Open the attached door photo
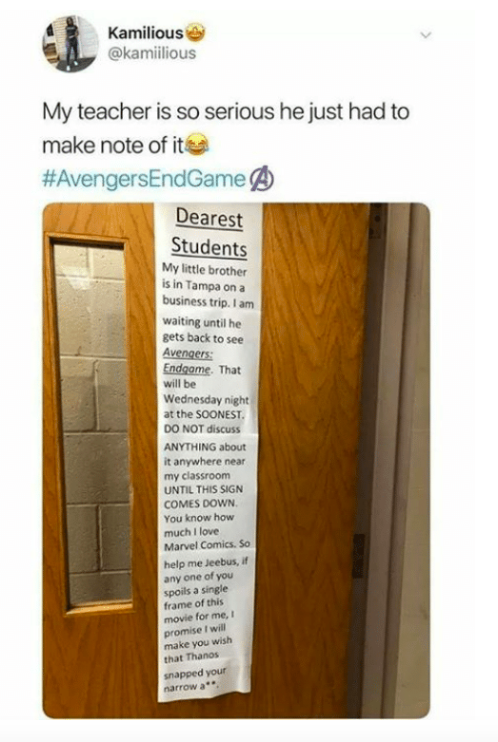The height and width of the screenshot is (742, 498). (236, 460)
